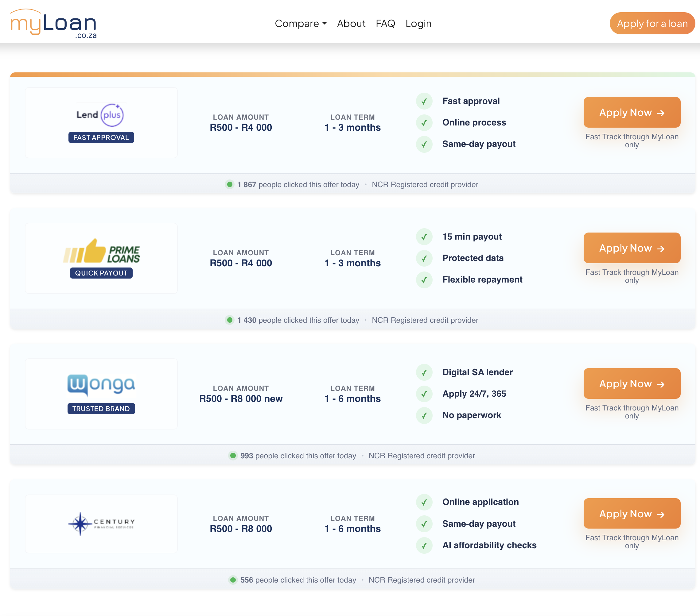Click the green checkmark next to Fast approval
This screenshot has width=700, height=616.
[424, 101]
